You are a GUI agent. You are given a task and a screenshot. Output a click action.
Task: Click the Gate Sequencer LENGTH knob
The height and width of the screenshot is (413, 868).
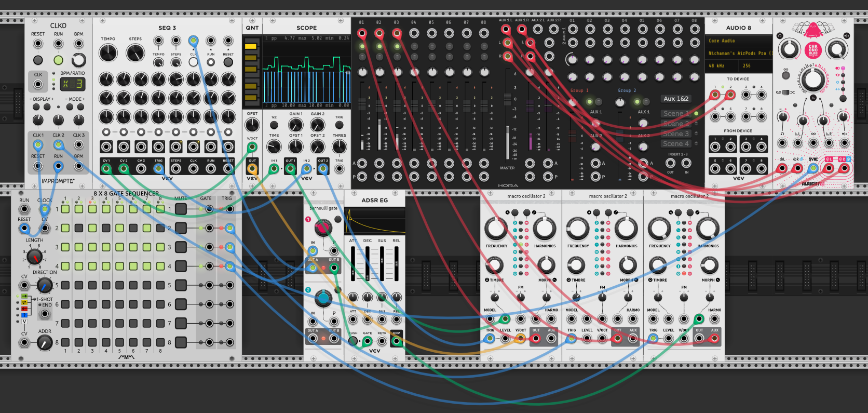point(35,256)
